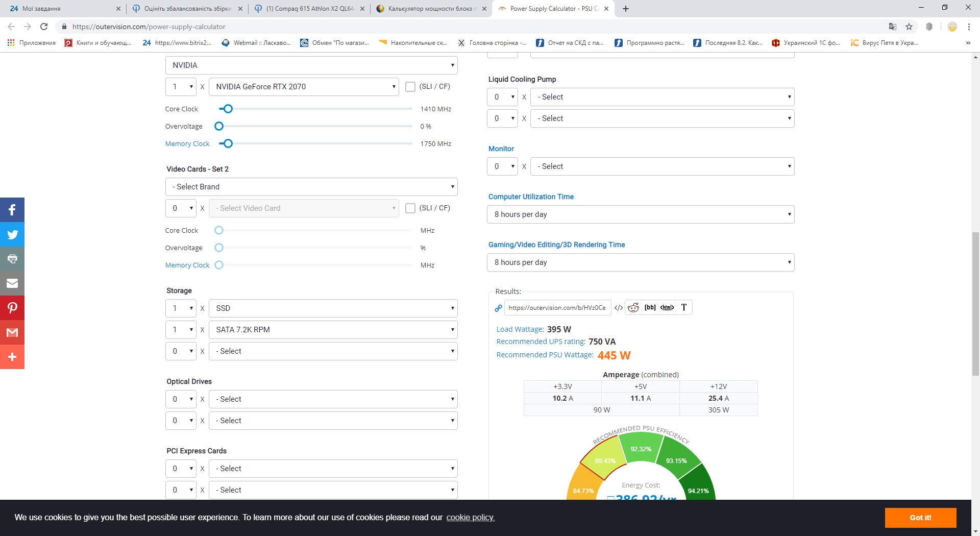The image size is (980, 536).
Task: Enable SLI/CF for RTX 2070
Action: pyautogui.click(x=410, y=87)
